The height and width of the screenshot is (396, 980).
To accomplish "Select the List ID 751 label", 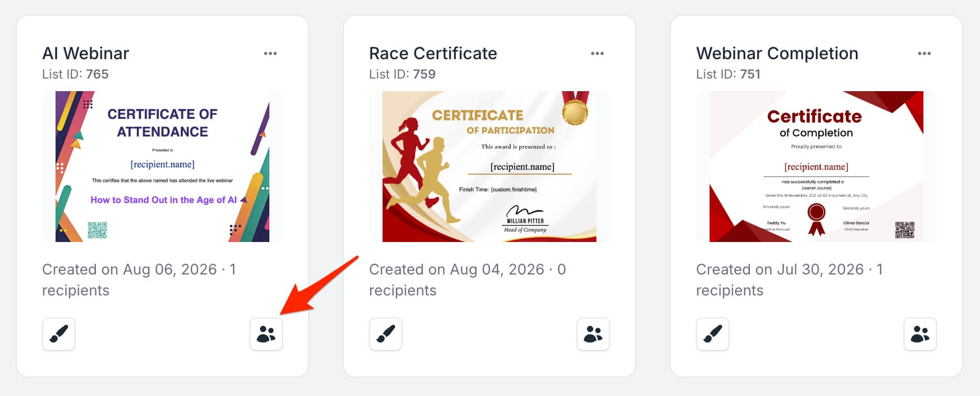I will coord(728,74).
